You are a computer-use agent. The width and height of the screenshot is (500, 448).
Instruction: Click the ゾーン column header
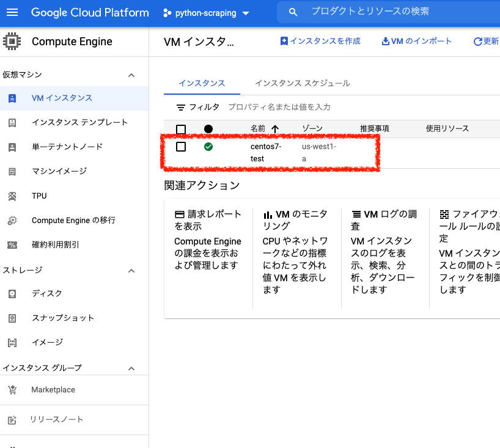tap(312, 129)
